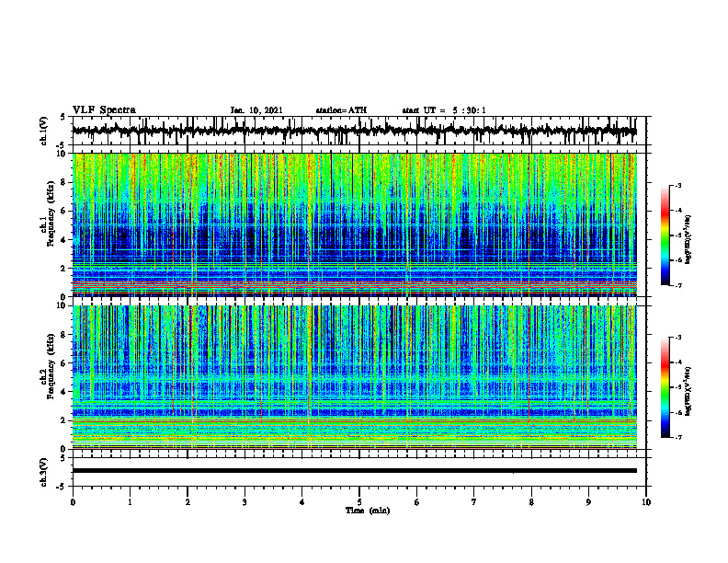Click the "5" volt tick of ch.1 waveform

(x=63, y=118)
